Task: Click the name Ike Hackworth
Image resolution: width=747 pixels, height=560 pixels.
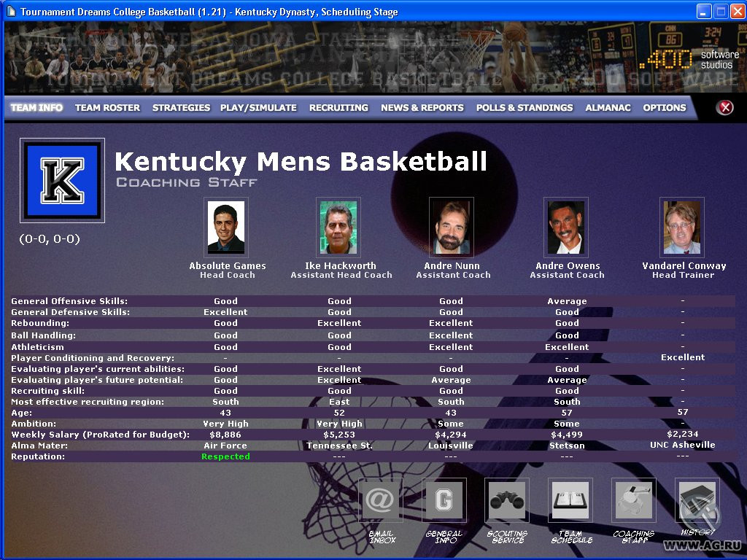Action: click(x=340, y=265)
